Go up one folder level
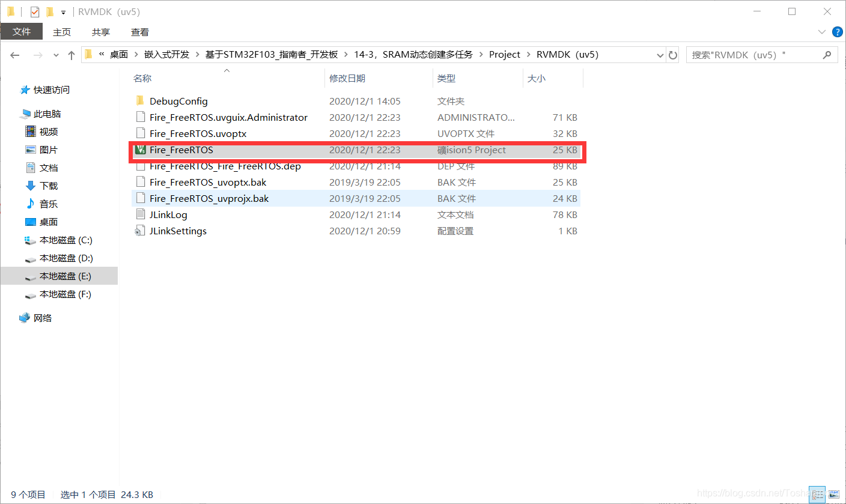Viewport: 846px width, 504px height. pyautogui.click(x=72, y=55)
